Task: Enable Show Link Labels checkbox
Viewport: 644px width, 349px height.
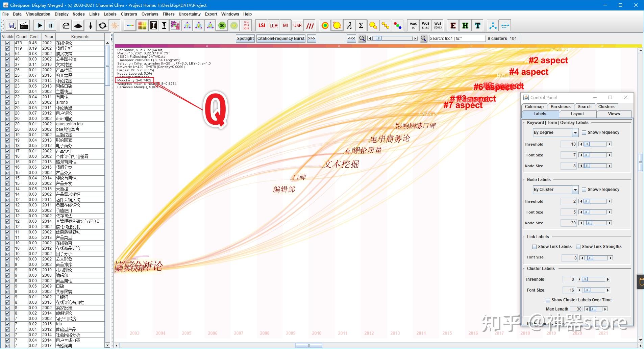Action: tap(534, 247)
